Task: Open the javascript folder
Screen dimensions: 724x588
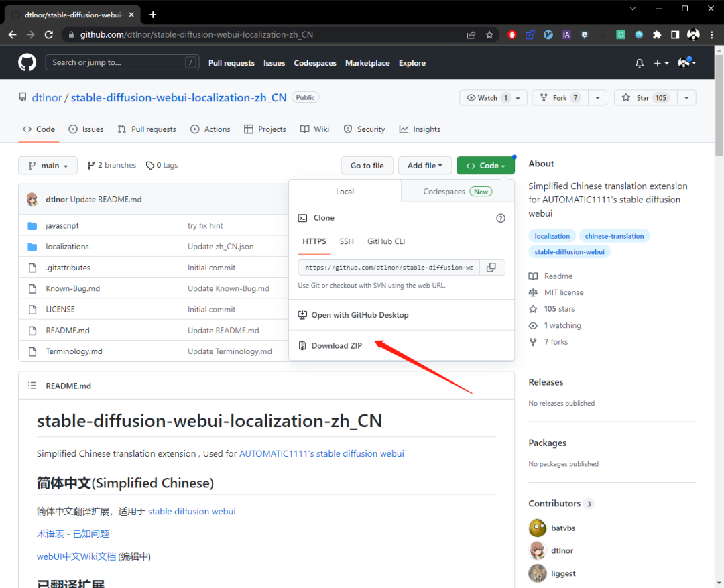Action: [62, 225]
